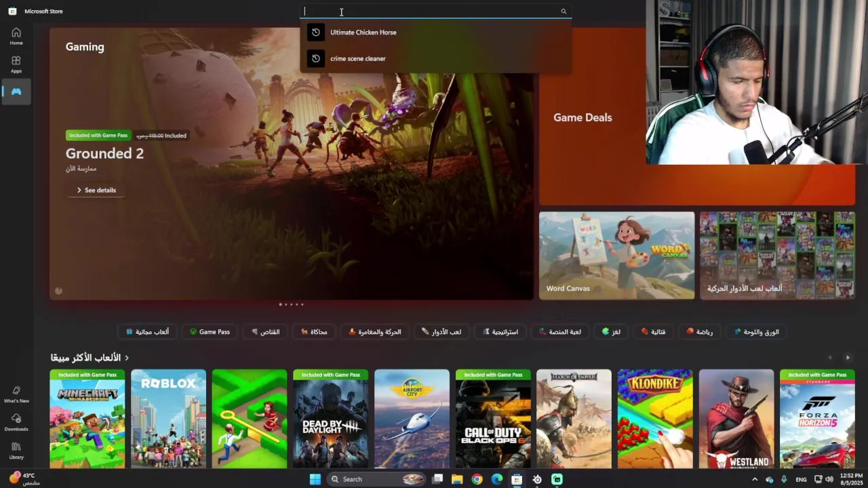Screen dimensions: 868x488
Task: Open the green maze puzzle game card
Action: [x=250, y=419]
